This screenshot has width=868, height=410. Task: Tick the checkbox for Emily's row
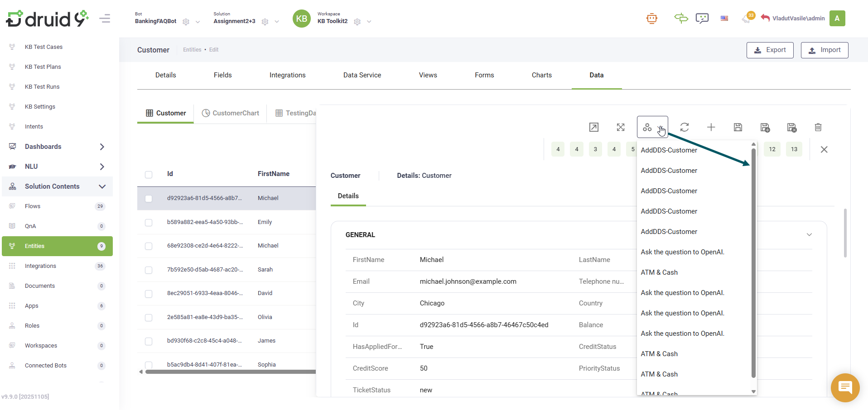[x=149, y=222]
